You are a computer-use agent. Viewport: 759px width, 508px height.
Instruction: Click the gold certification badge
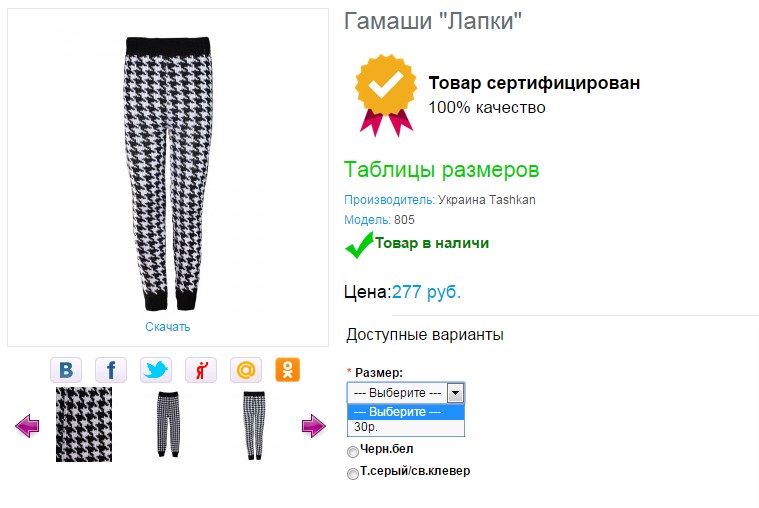click(386, 95)
